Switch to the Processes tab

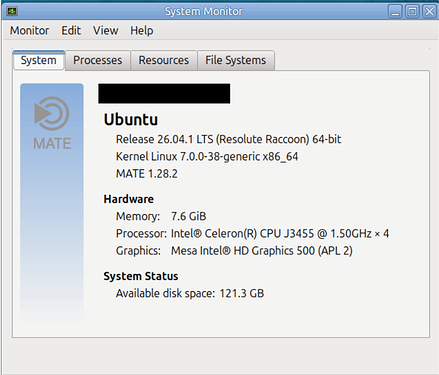98,60
